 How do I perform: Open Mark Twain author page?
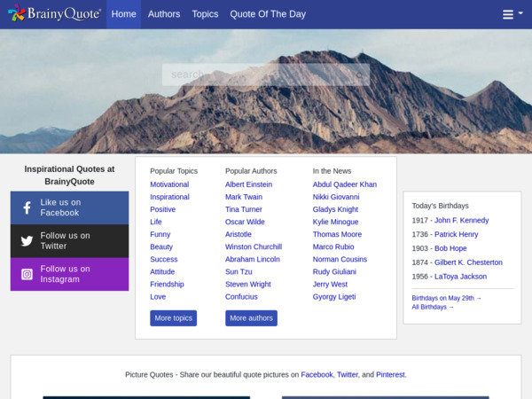tap(244, 197)
